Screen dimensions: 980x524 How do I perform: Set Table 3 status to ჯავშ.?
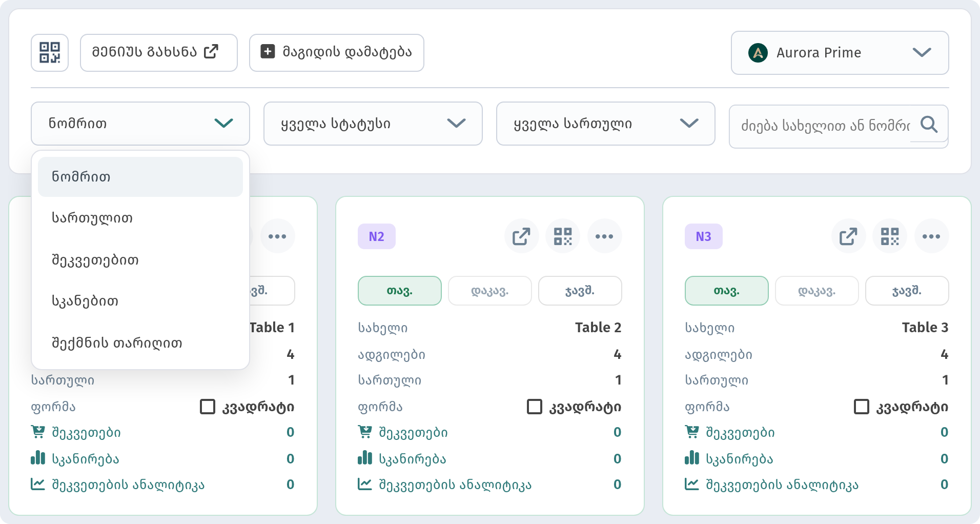tap(907, 291)
